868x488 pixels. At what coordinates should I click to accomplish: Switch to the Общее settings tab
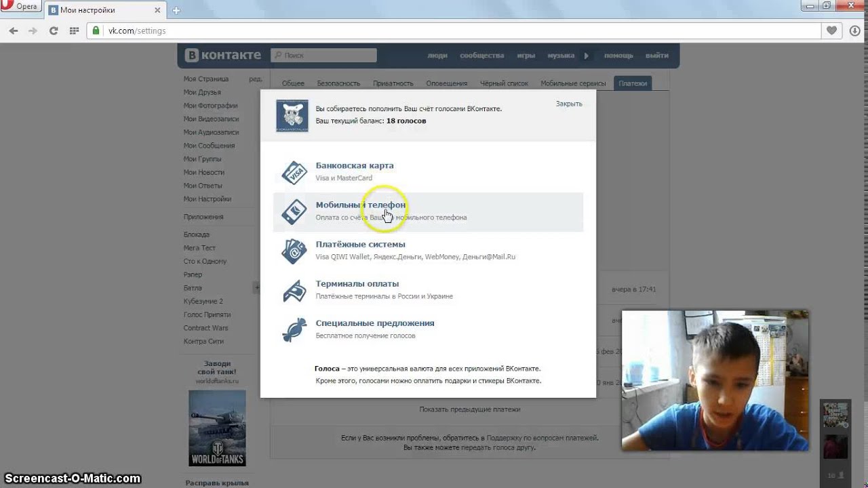pyautogui.click(x=293, y=83)
